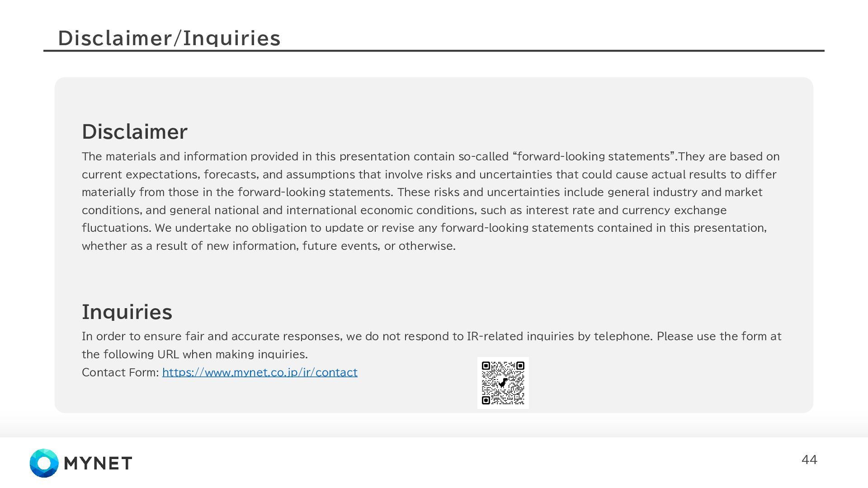Open the mynet.co.jp/ir/contact link
This screenshot has width=868, height=488.
point(259,372)
